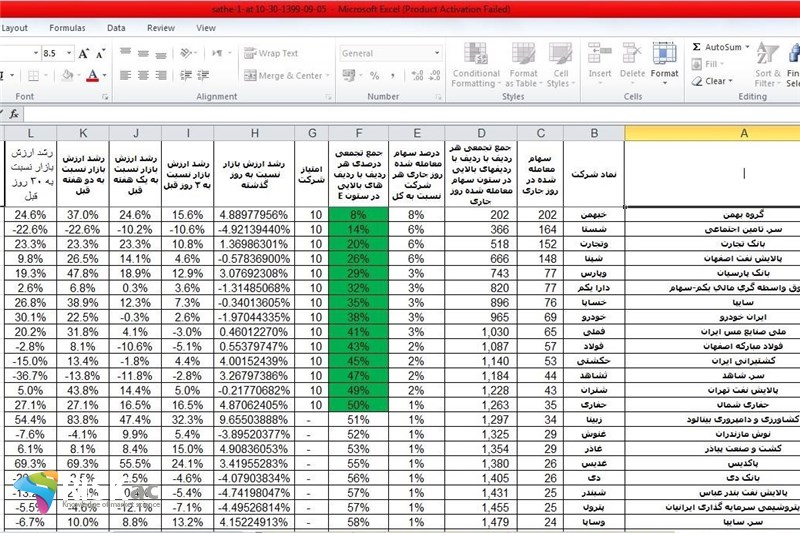Open the Alignment dialog launcher
Image resolution: width=800 pixels, height=533 pixels.
coord(328,97)
